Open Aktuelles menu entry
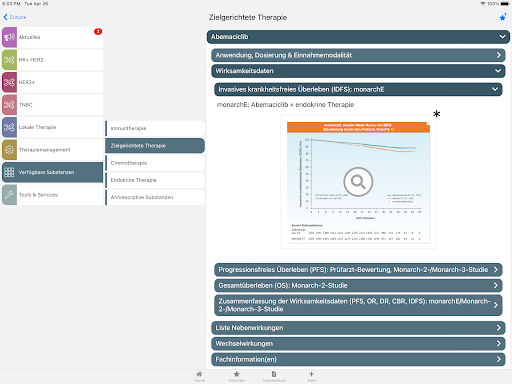Screen dimensions: 512x384 pyautogui.click(x=53, y=37)
